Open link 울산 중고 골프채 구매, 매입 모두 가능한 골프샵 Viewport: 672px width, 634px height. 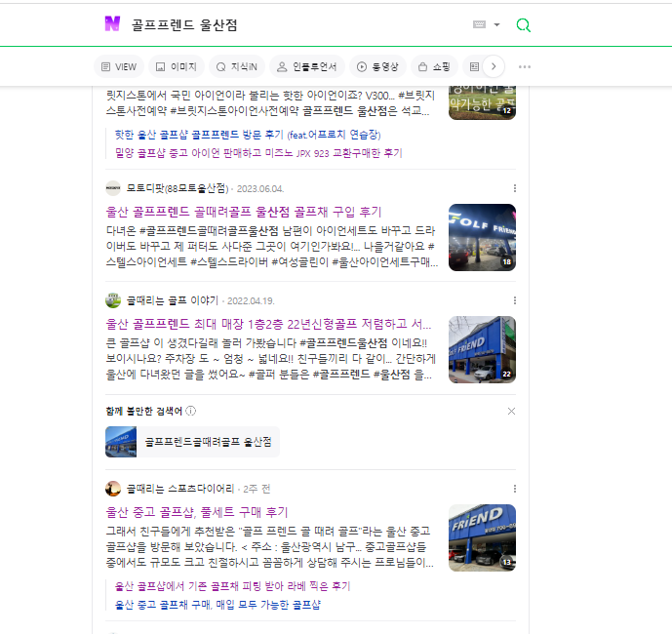pyautogui.click(x=217, y=605)
